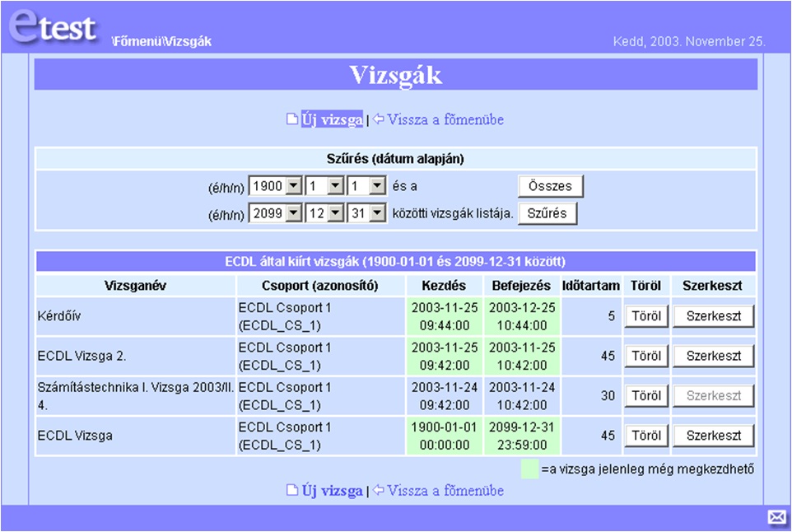Screen dimensions: 792x532
Task: Click the etest logo
Action: click(53, 26)
